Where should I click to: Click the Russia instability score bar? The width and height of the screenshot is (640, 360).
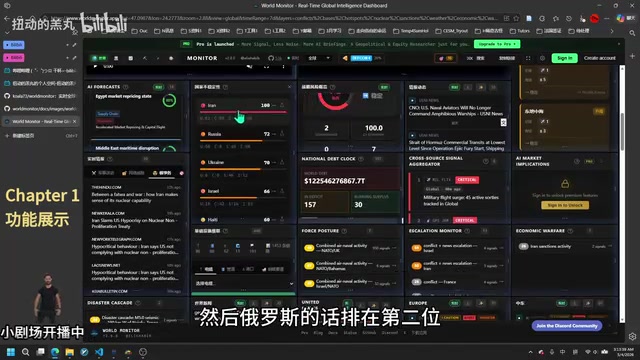click(243, 141)
